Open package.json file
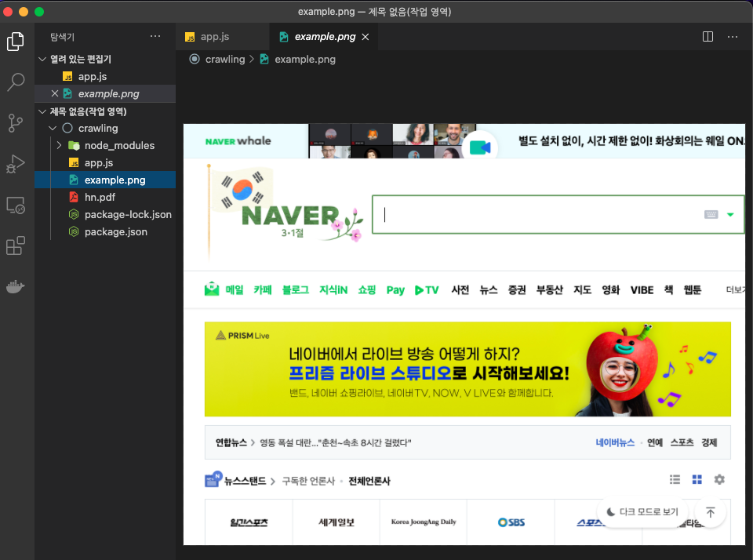This screenshot has height=560, width=753. [116, 231]
